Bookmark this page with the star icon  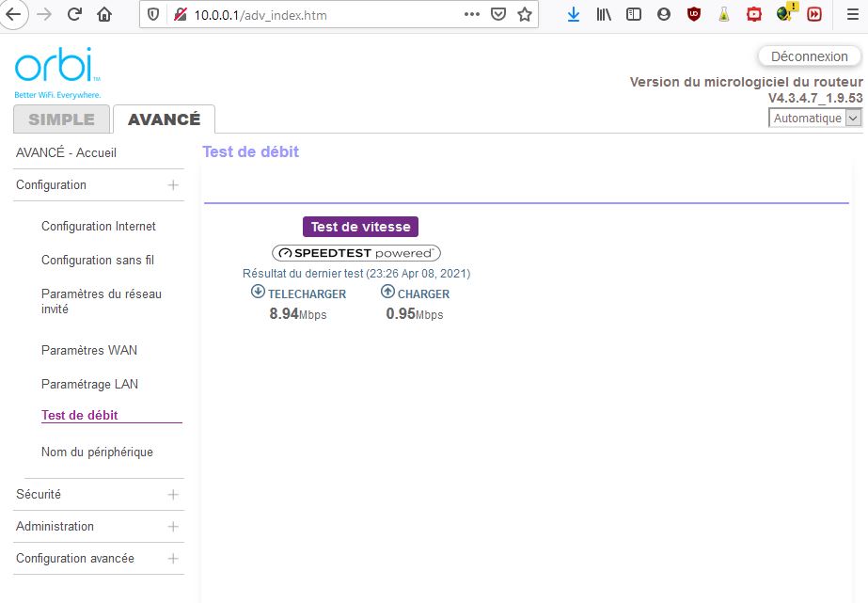(x=525, y=15)
